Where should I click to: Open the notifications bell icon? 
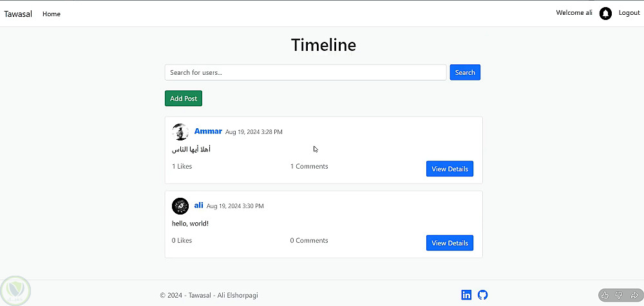click(x=605, y=14)
